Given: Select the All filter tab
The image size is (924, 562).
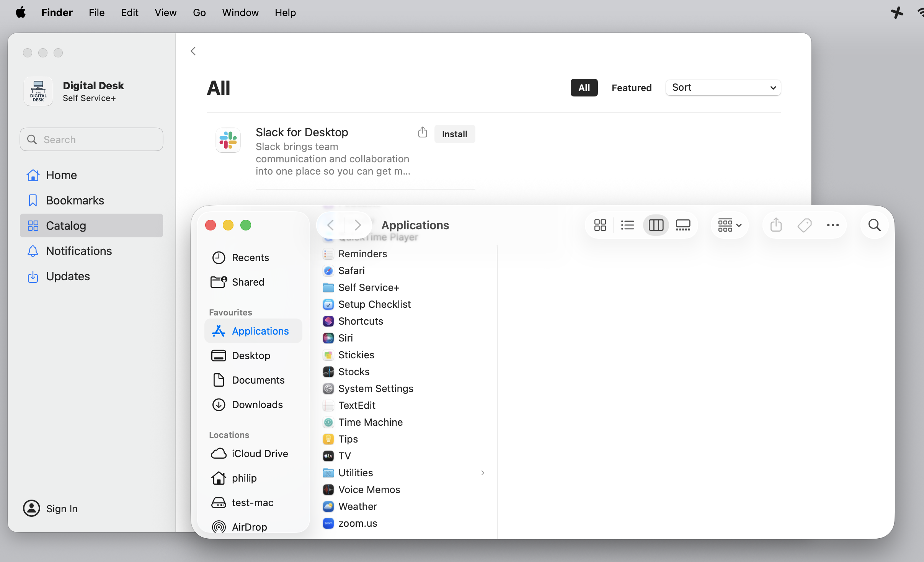Looking at the screenshot, I should point(584,88).
